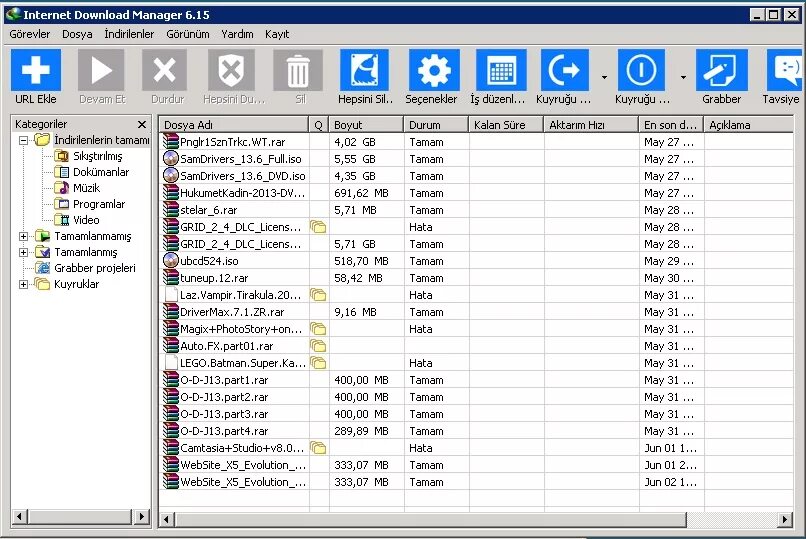Click the Q column header
This screenshot has width=806, height=539.
(319, 124)
